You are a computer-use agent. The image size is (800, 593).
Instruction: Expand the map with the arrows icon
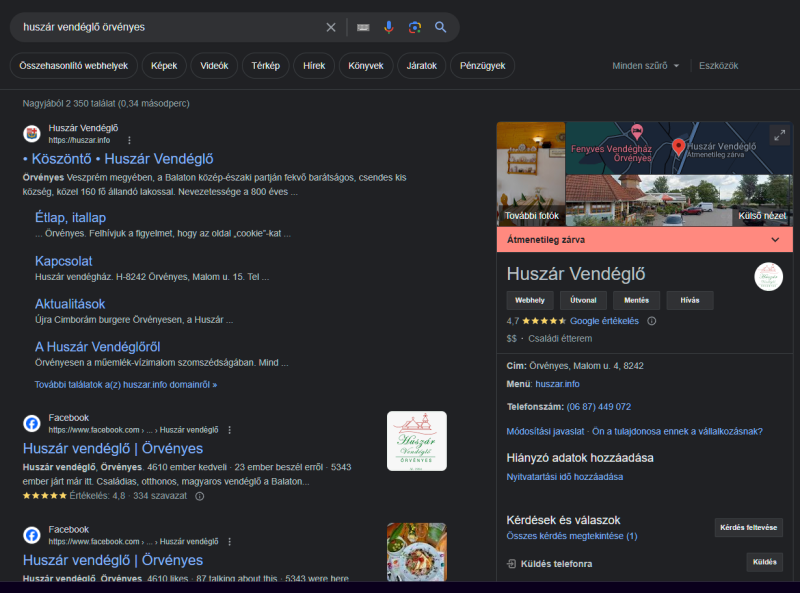click(x=779, y=135)
